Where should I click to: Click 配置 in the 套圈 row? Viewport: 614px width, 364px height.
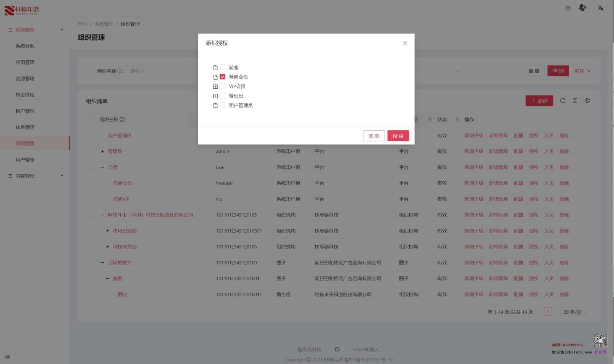[x=518, y=278]
